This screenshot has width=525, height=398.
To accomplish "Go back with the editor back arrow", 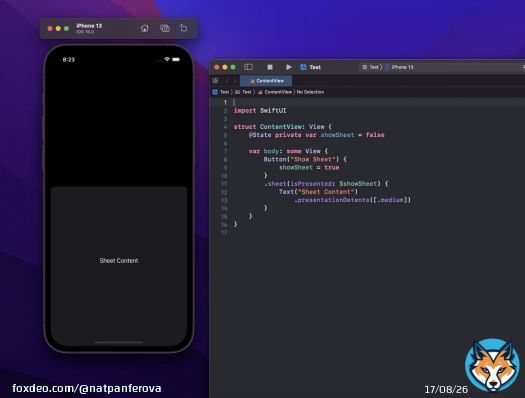I will tap(227, 81).
